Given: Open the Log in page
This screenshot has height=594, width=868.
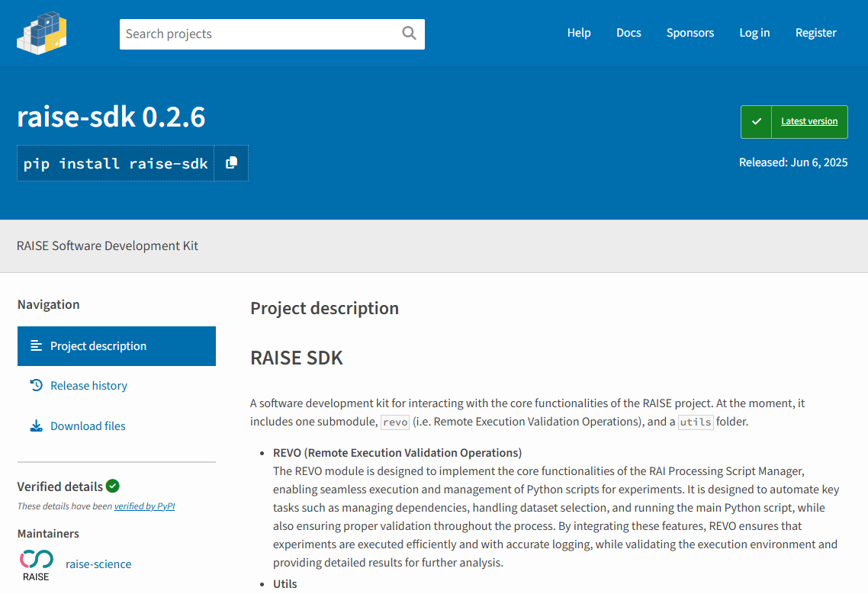Looking at the screenshot, I should [x=754, y=33].
